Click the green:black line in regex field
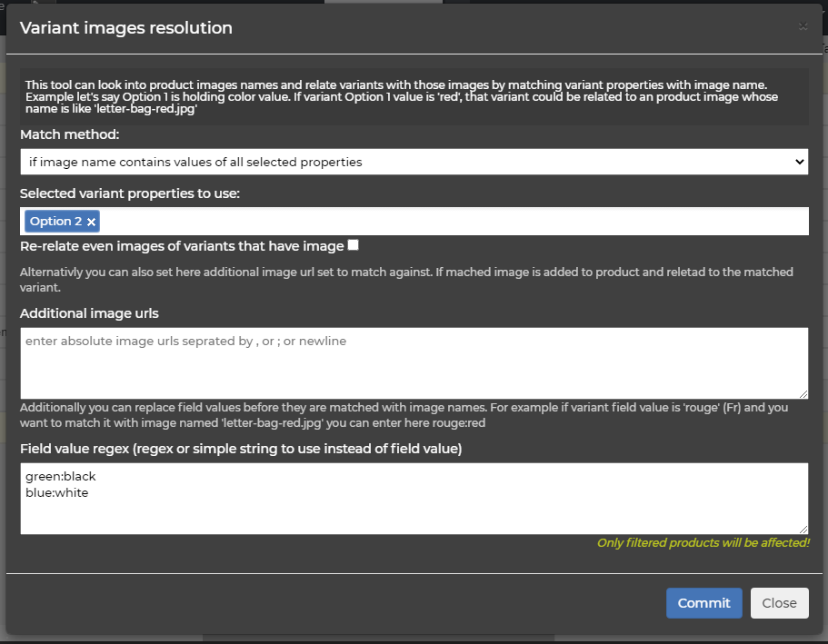 [x=61, y=476]
